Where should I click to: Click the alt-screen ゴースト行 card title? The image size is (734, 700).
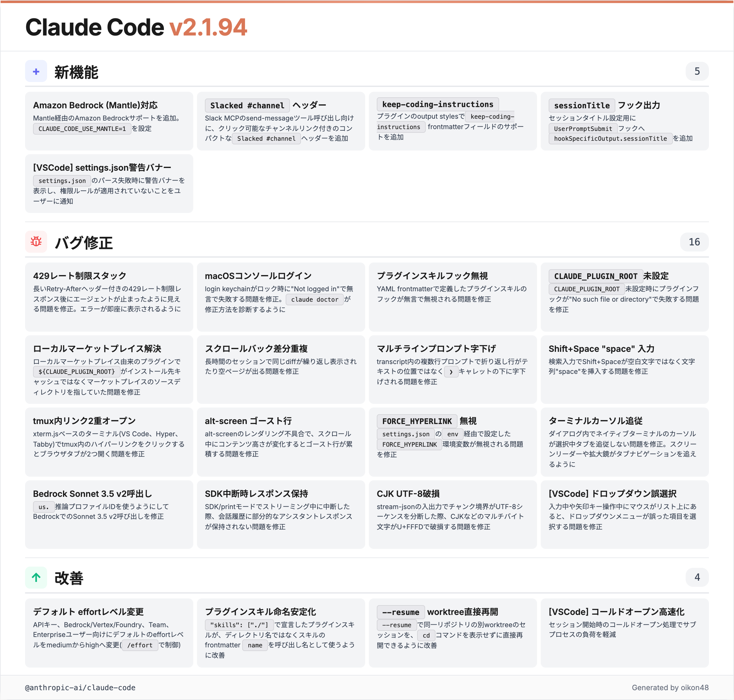[x=248, y=421]
